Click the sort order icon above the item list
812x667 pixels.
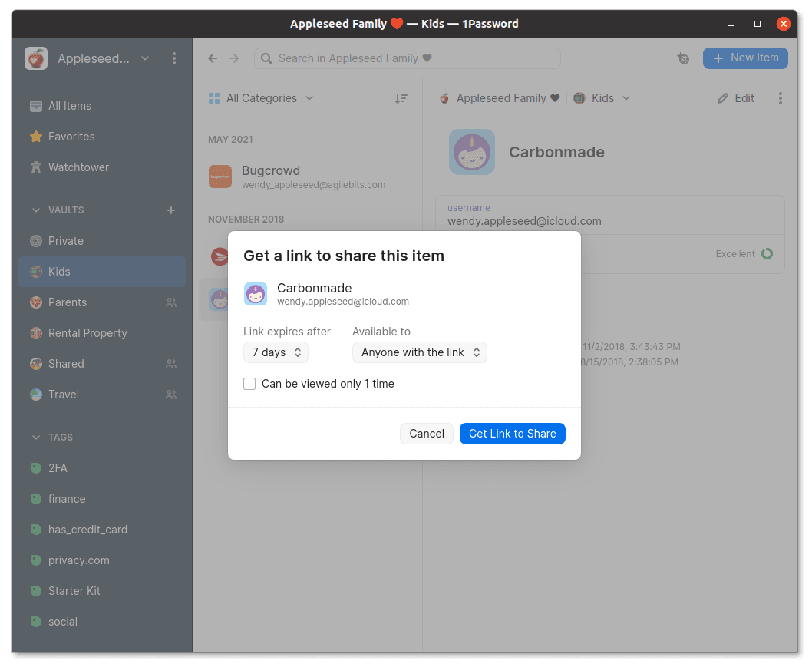tap(400, 98)
